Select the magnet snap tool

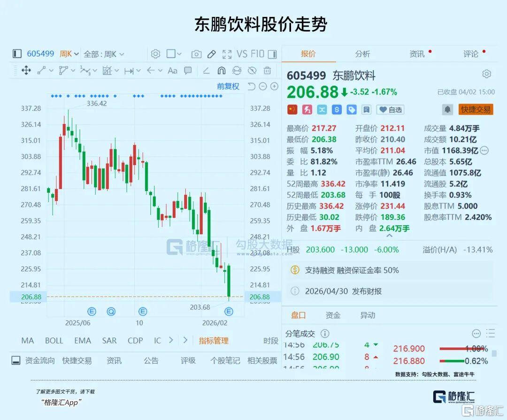(221, 71)
